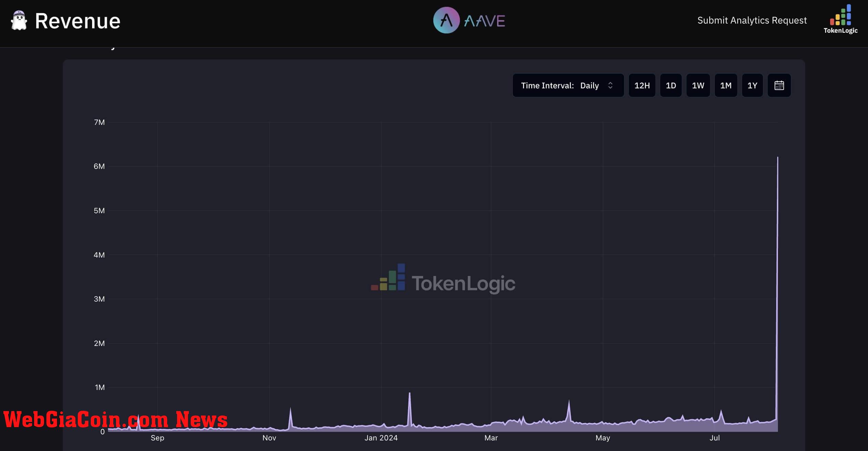Click the Sep x-axis label
The height and width of the screenshot is (451, 868).
[x=157, y=438]
